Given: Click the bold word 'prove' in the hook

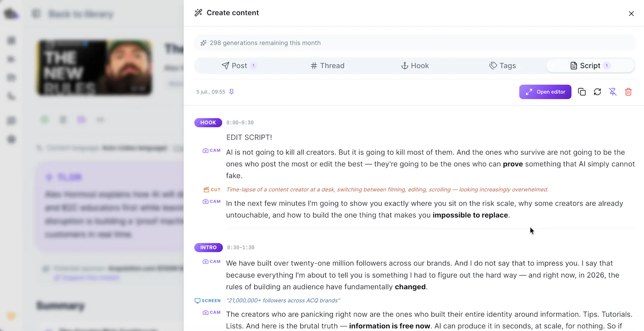Looking at the screenshot, I should pos(513,164).
